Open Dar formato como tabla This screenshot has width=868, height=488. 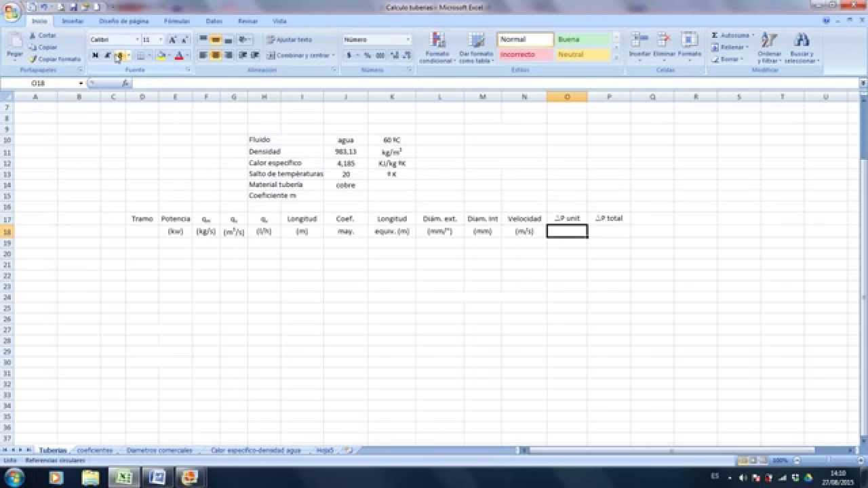(x=477, y=48)
